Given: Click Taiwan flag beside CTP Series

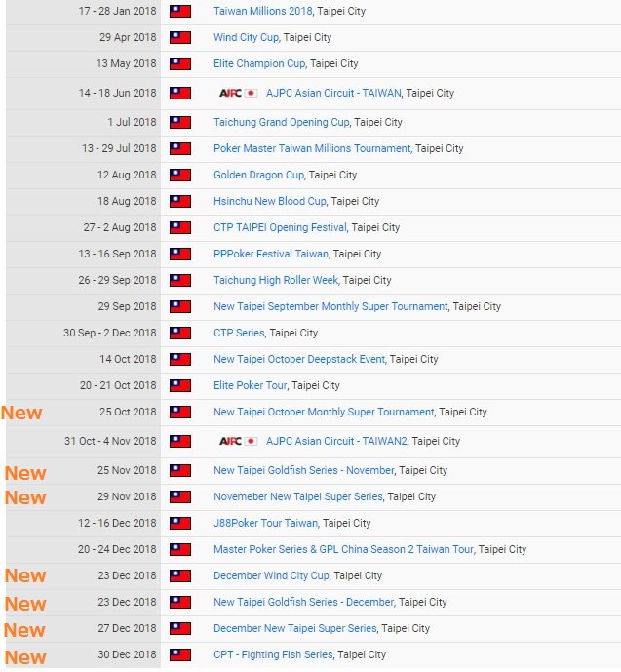Looking at the screenshot, I should click(180, 334).
